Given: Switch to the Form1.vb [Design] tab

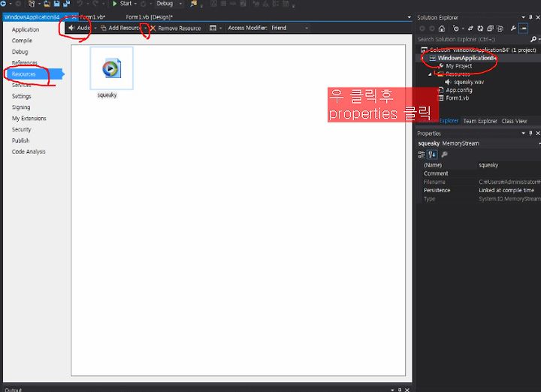Looking at the screenshot, I should 149,17.
